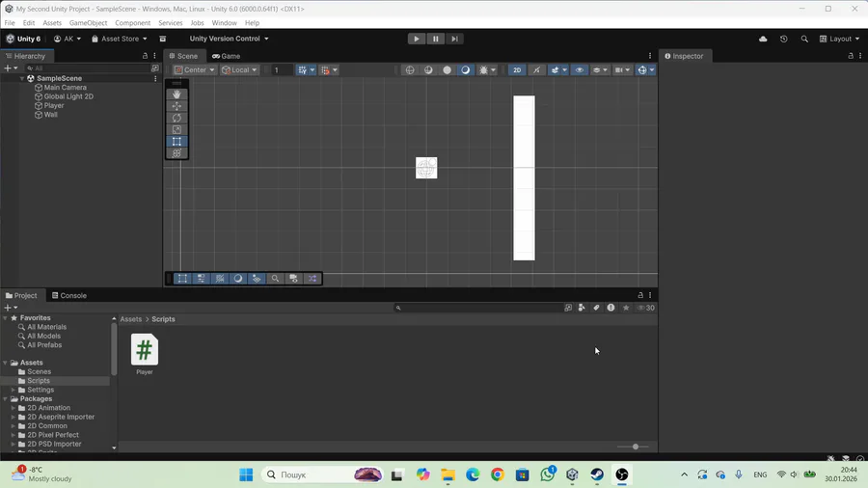868x488 pixels.
Task: Click the Play button
Action: coord(417,39)
